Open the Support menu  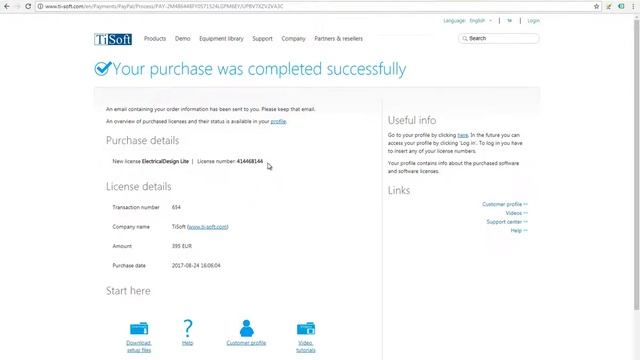click(262, 38)
